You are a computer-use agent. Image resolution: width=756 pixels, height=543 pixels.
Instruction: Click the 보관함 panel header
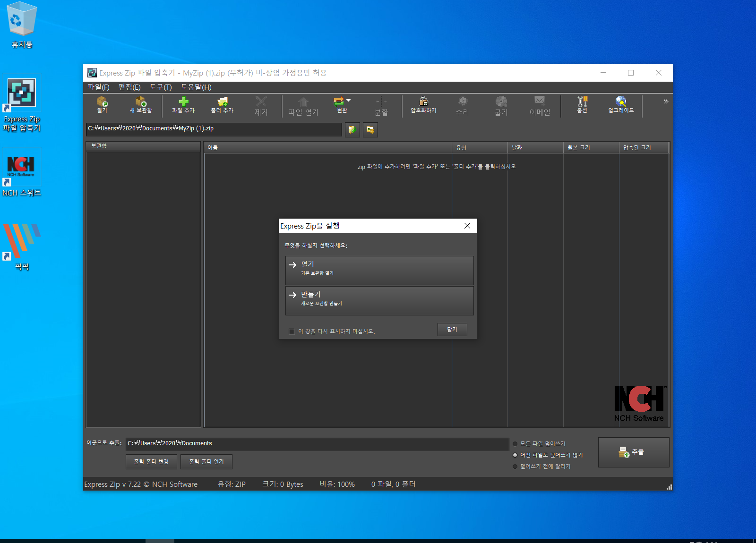click(143, 146)
